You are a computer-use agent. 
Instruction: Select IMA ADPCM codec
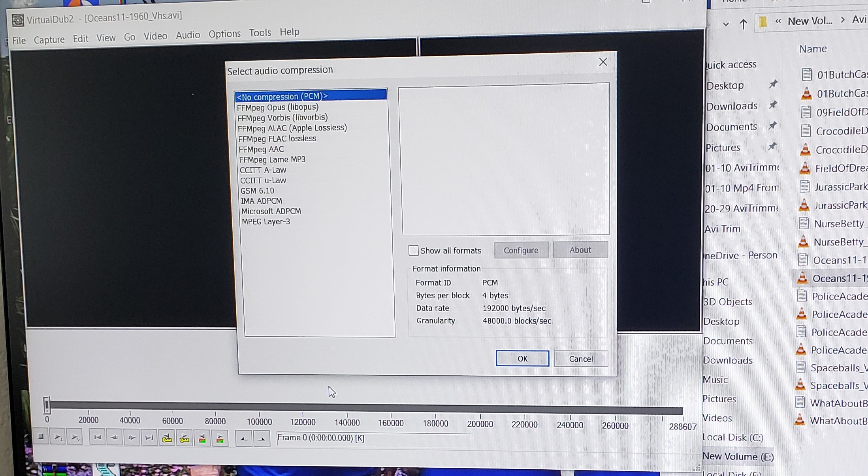click(x=262, y=201)
